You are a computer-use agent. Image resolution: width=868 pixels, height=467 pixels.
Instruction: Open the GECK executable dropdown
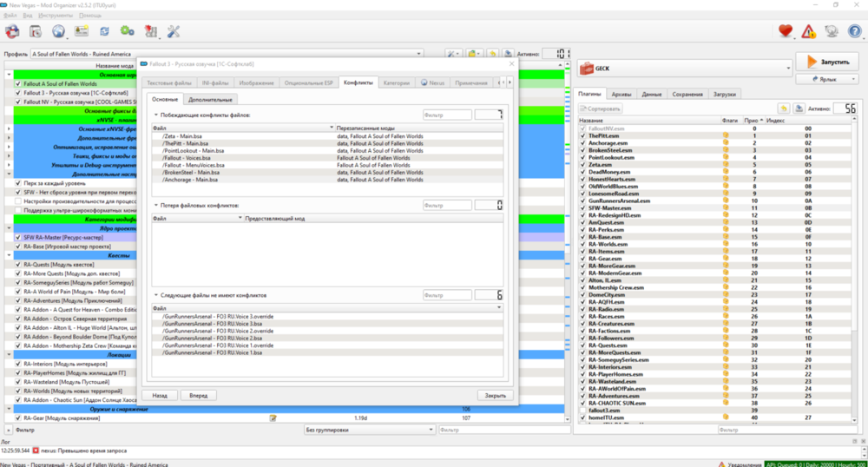685,69
